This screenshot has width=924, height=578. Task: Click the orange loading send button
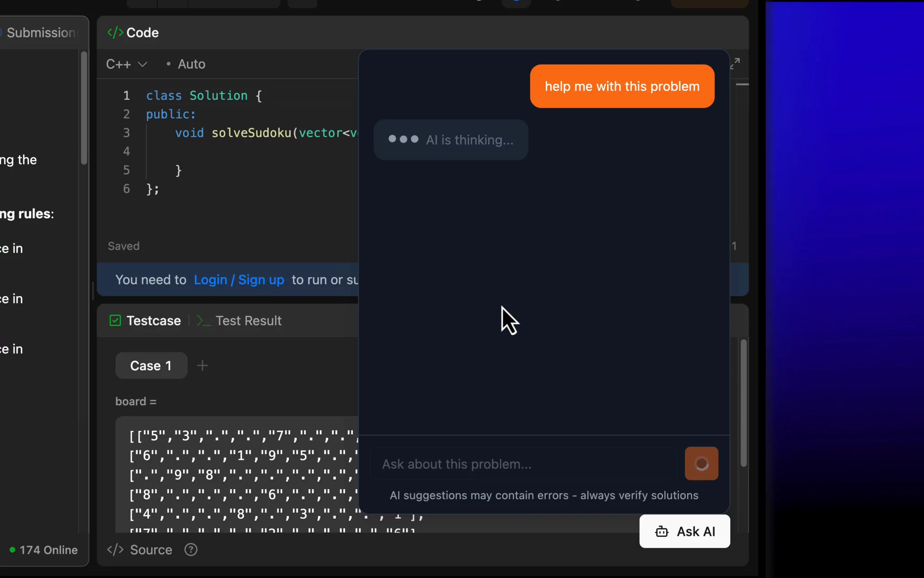click(x=701, y=464)
